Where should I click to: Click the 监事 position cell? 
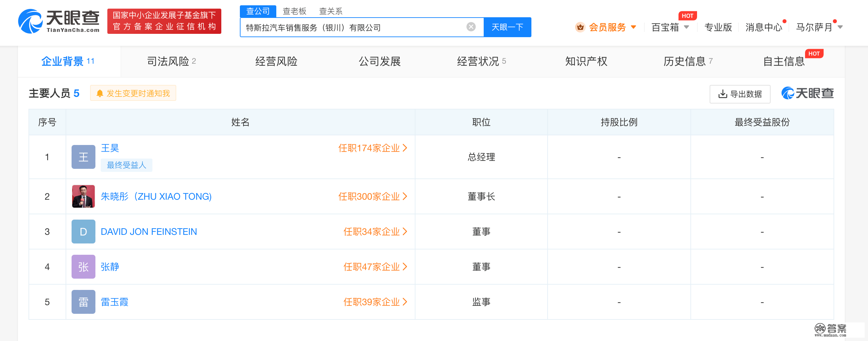tap(481, 302)
